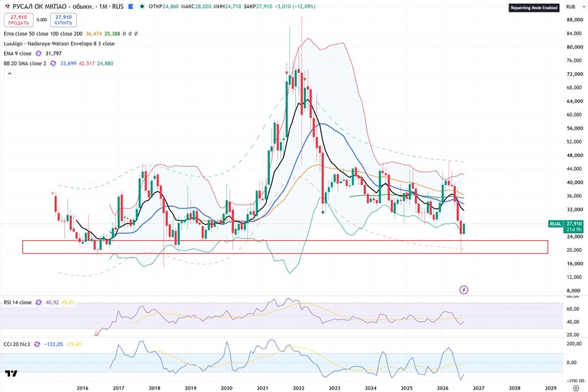Collapse the indicator legend with the chevron

coord(10,74)
